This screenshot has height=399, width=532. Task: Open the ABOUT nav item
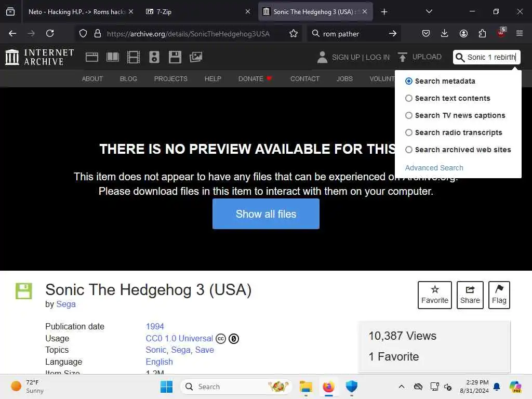[x=92, y=79]
